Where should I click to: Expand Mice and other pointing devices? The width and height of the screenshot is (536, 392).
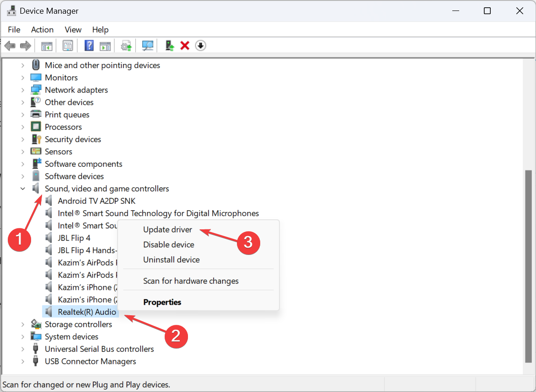pos(22,65)
